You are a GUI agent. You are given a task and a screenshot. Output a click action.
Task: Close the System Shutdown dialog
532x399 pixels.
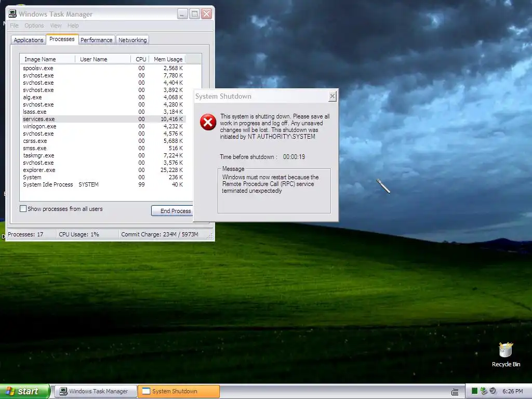coord(332,96)
